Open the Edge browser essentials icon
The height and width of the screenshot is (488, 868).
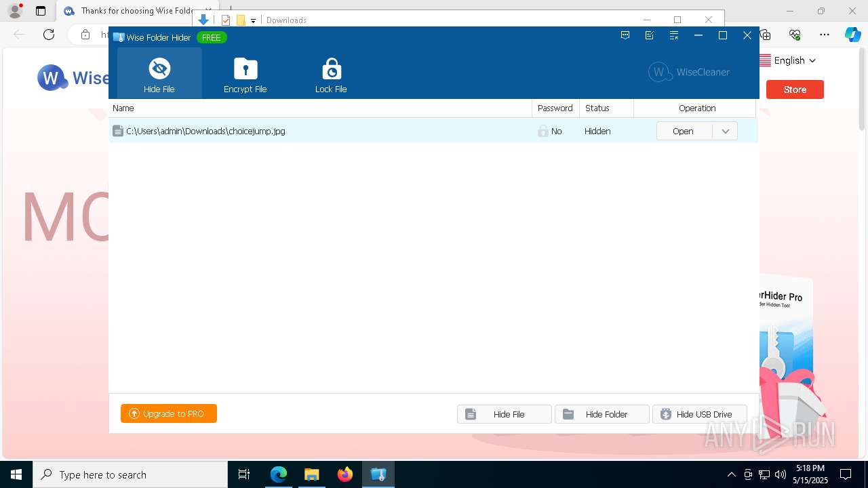[795, 35]
